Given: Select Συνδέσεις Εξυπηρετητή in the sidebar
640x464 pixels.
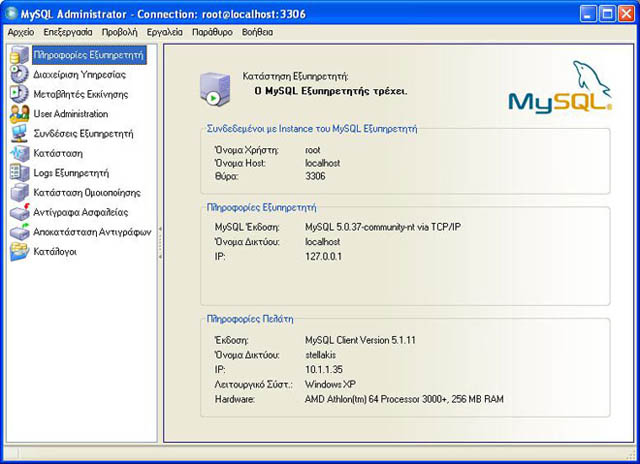Looking at the screenshot, I should 83,133.
